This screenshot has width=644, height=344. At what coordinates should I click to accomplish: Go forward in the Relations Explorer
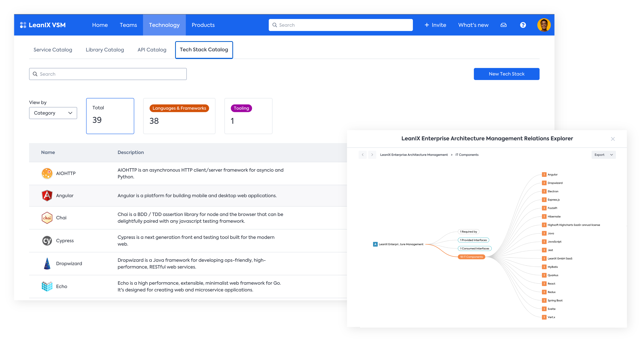372,155
